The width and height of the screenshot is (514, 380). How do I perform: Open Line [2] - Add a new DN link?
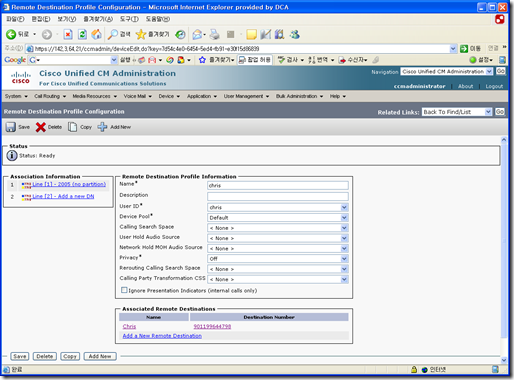[63, 196]
